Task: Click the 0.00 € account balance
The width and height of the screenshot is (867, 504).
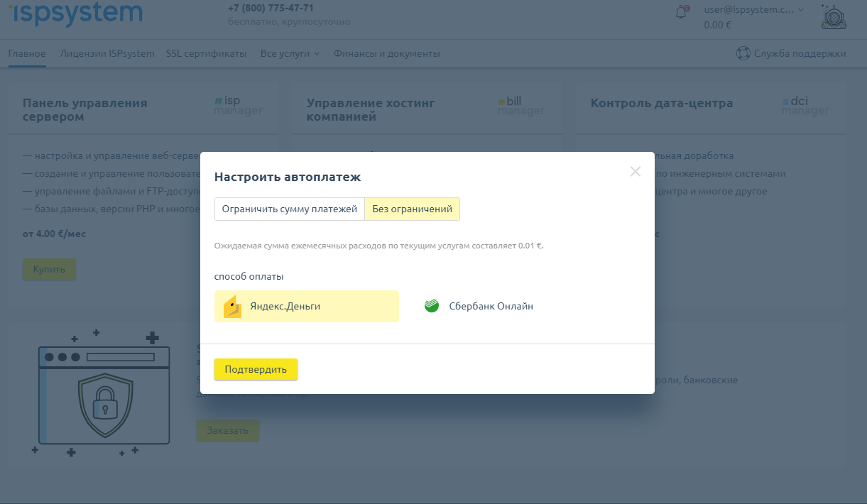Action: (x=718, y=25)
